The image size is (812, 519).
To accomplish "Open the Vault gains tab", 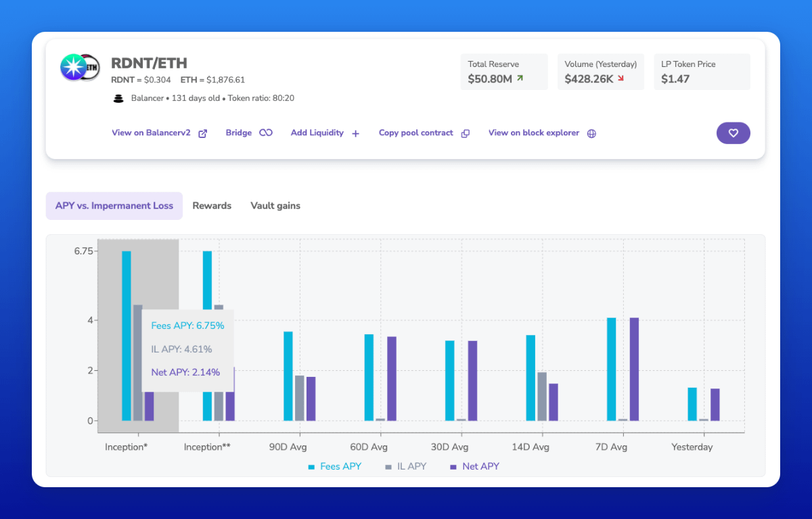I will click(x=275, y=206).
